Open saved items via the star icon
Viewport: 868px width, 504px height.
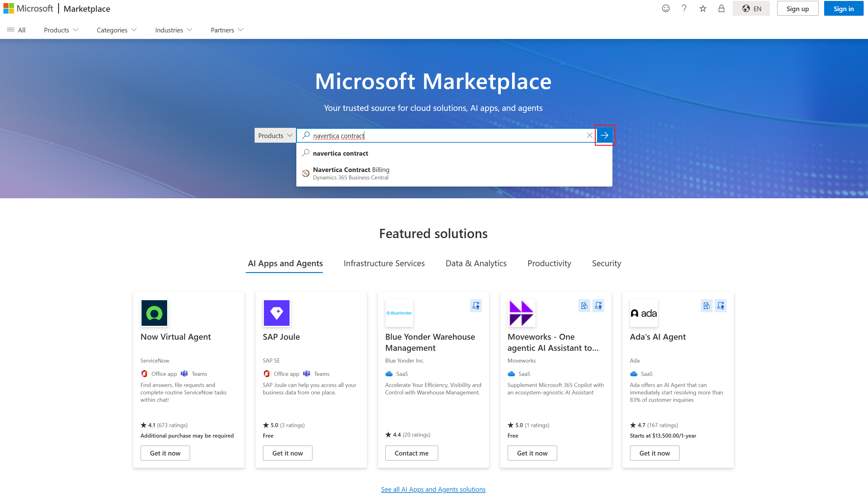[x=702, y=8]
